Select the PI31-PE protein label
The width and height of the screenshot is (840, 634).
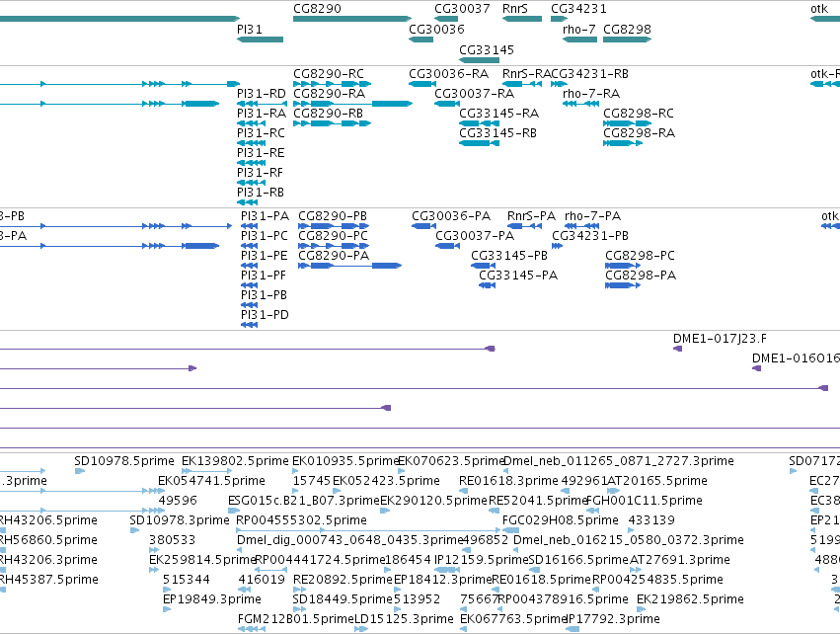265,256
